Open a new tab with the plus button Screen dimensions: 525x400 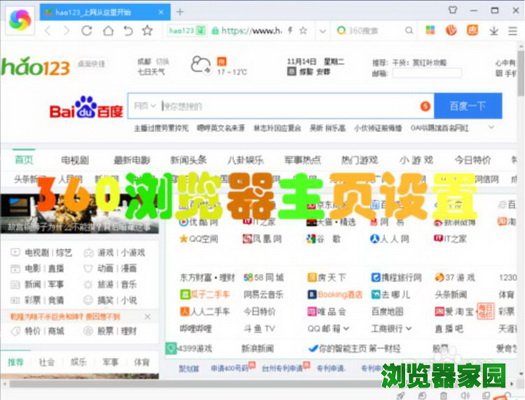[x=180, y=12]
